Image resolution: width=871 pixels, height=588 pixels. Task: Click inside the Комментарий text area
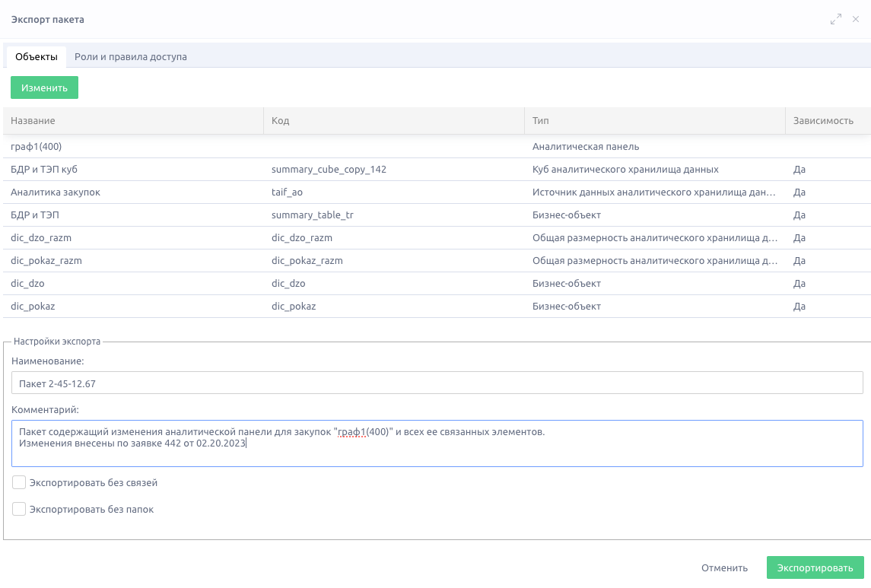pos(437,443)
